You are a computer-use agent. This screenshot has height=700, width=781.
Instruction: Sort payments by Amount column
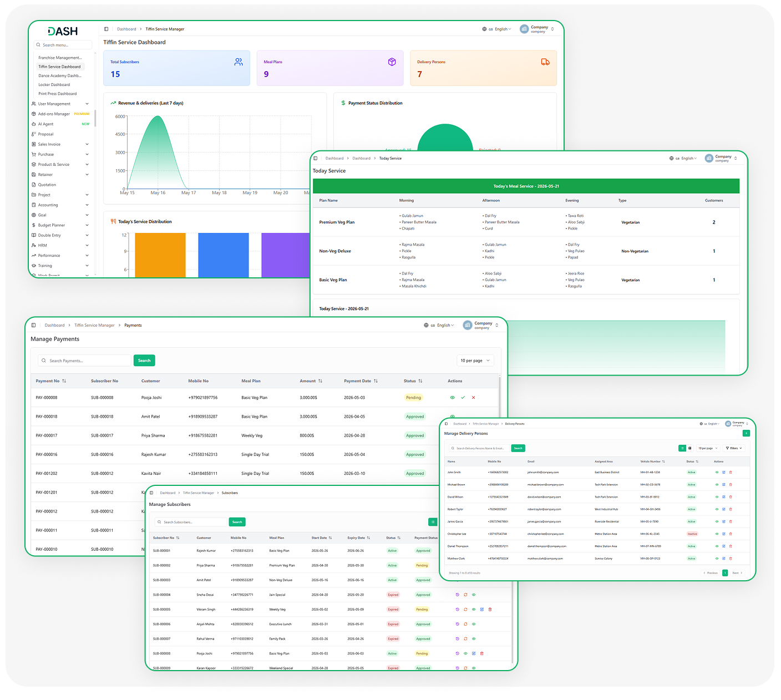coord(311,381)
